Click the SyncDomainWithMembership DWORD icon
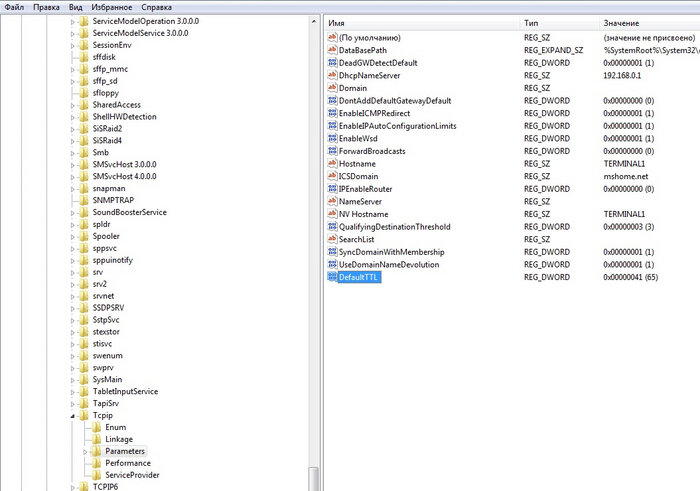700x491 pixels. 332,252
